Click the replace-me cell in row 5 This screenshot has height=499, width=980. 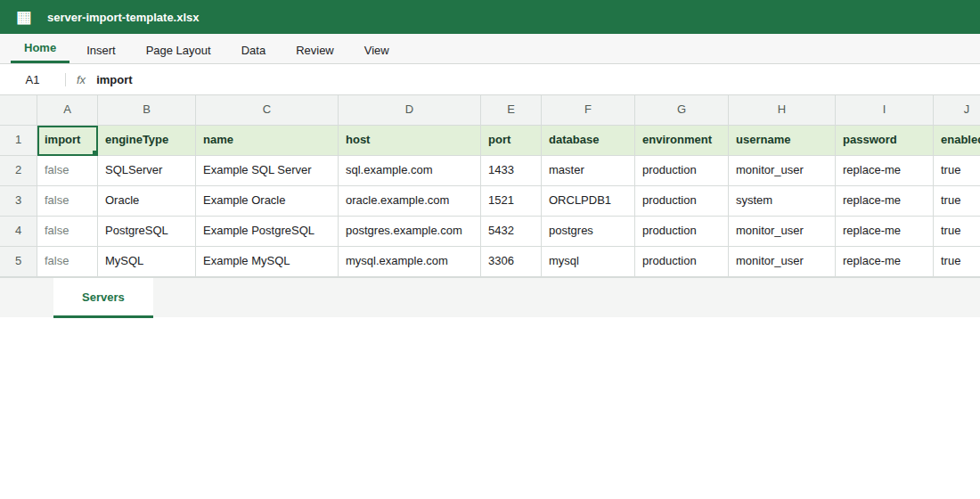[x=884, y=261]
